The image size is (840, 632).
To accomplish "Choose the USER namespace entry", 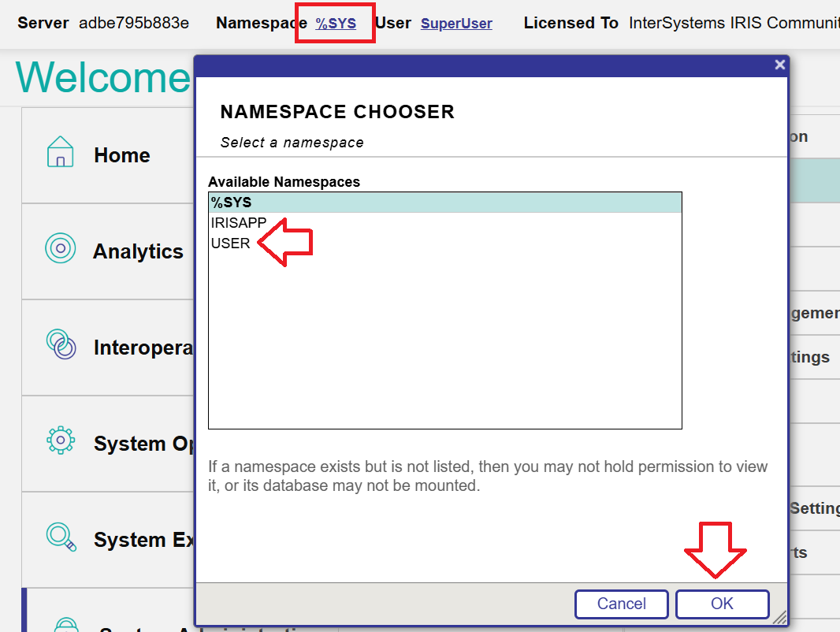I will (230, 244).
